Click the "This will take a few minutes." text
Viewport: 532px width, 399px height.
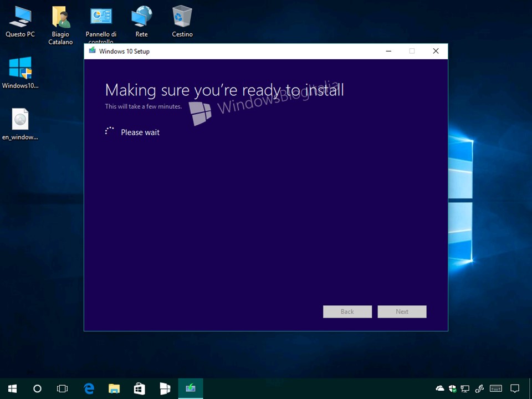(x=143, y=106)
